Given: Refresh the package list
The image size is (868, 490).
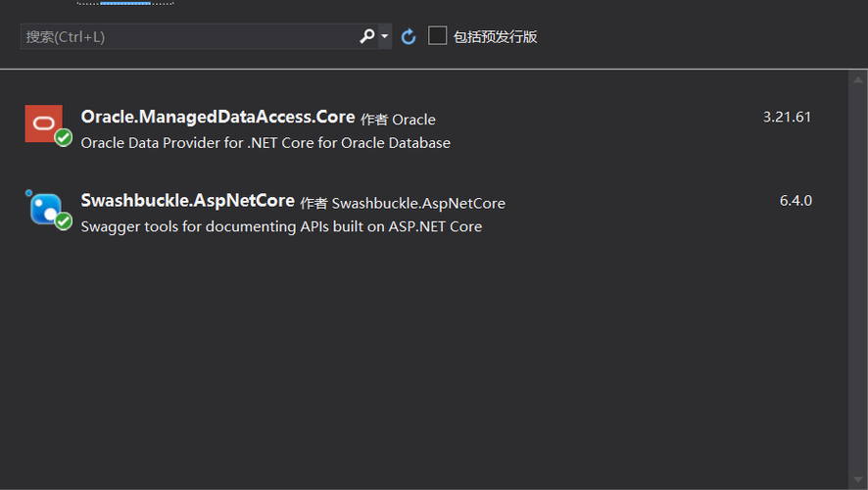Looking at the screenshot, I should point(409,36).
